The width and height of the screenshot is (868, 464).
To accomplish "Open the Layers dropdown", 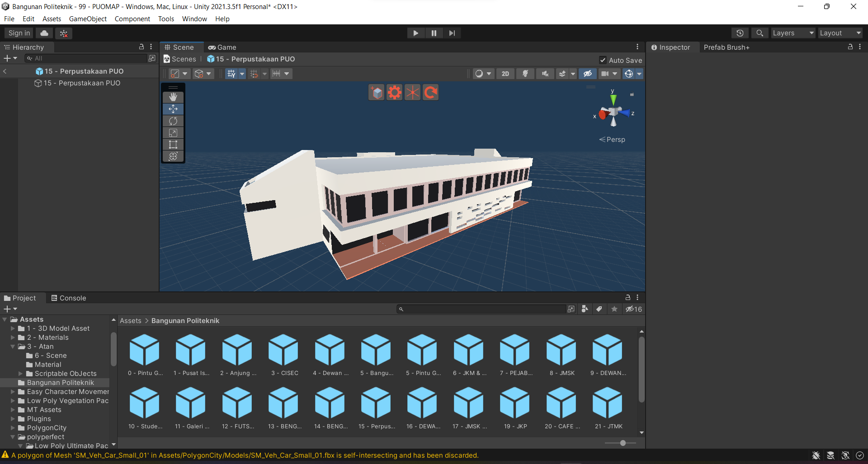I will pos(793,33).
